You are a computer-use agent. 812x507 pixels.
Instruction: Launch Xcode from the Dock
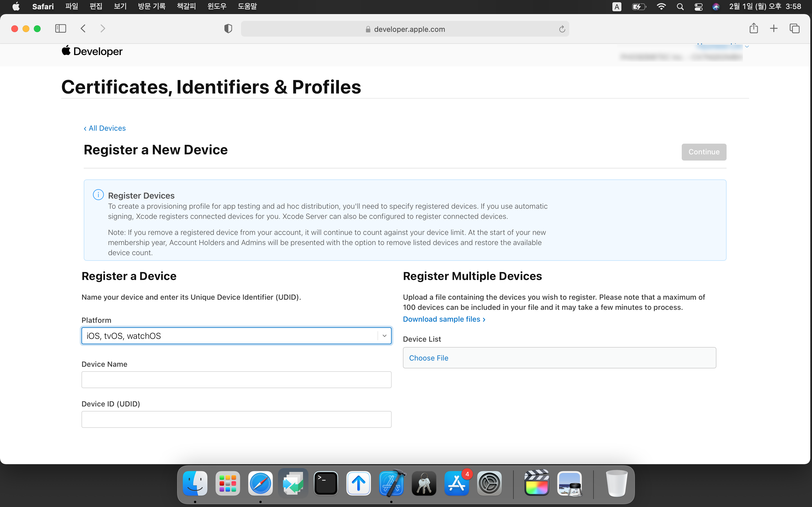pos(391,483)
